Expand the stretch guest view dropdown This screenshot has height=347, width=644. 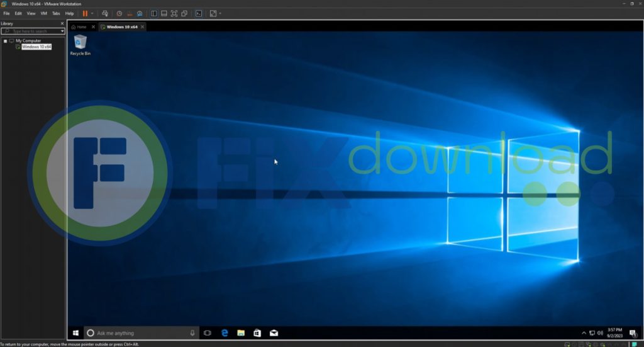[x=220, y=13]
